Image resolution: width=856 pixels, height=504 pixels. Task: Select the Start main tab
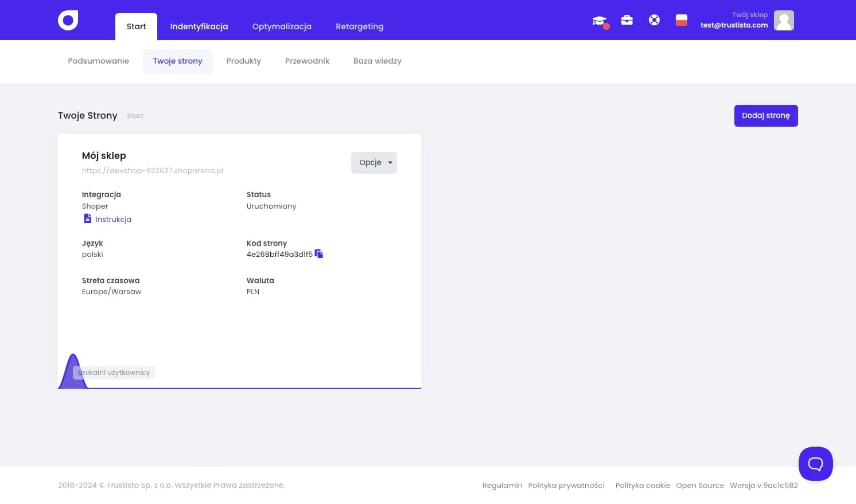pos(136,26)
